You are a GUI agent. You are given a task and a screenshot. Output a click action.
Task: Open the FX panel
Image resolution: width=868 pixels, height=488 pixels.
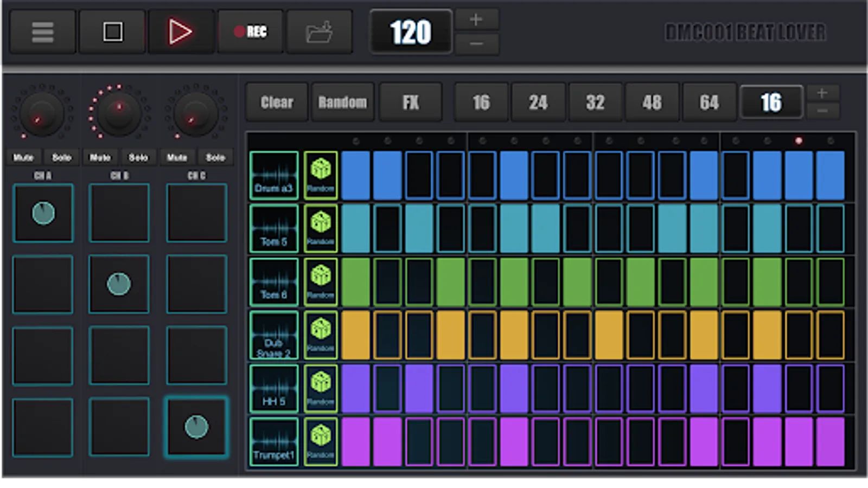click(x=411, y=102)
